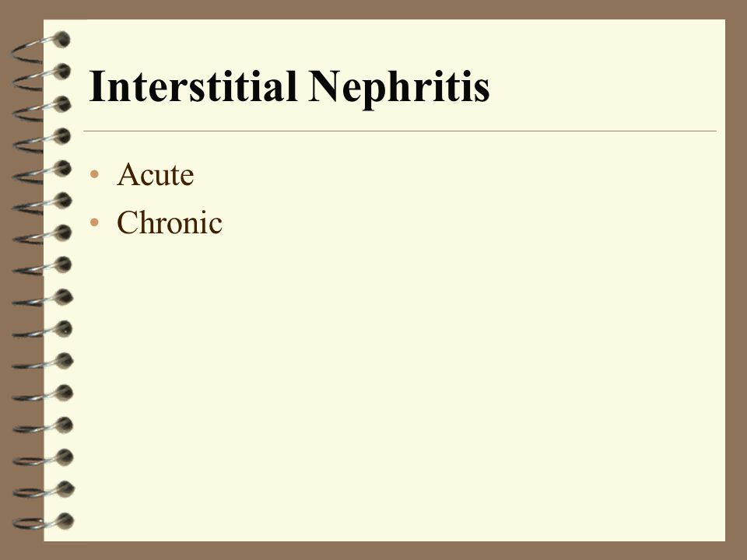Click the second spiral hole from bottom
The image size is (747, 560).
pos(65,489)
